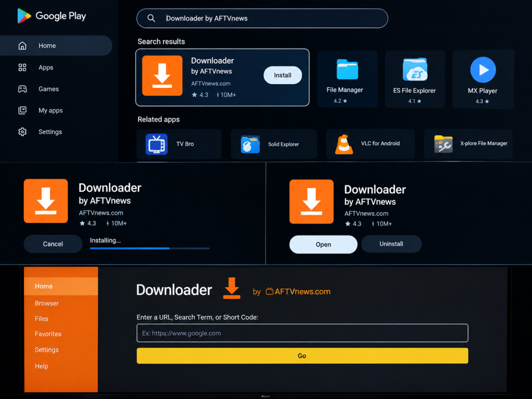Select the Solid Explorer label
This screenshot has height=399, width=532.
pyautogui.click(x=283, y=144)
